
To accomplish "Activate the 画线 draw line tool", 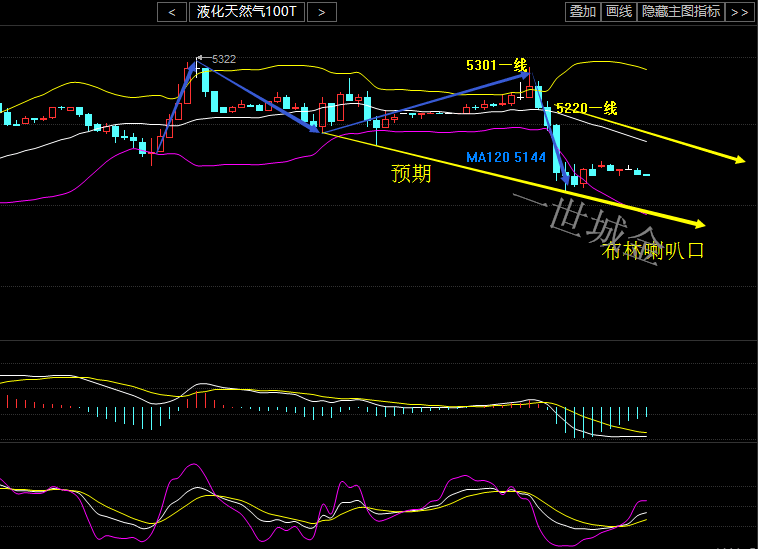I will [619, 12].
